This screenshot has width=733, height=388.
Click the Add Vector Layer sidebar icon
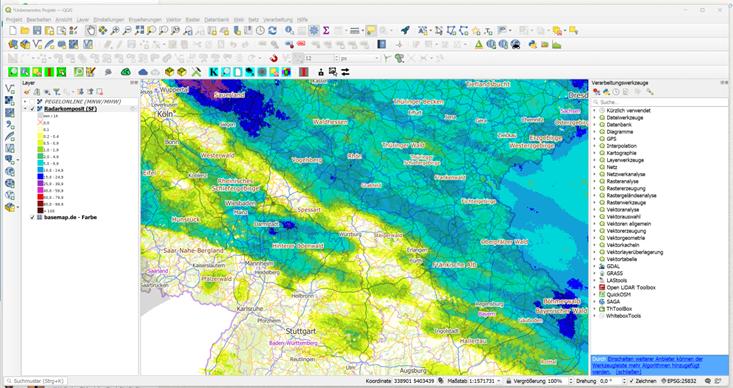coord(9,89)
